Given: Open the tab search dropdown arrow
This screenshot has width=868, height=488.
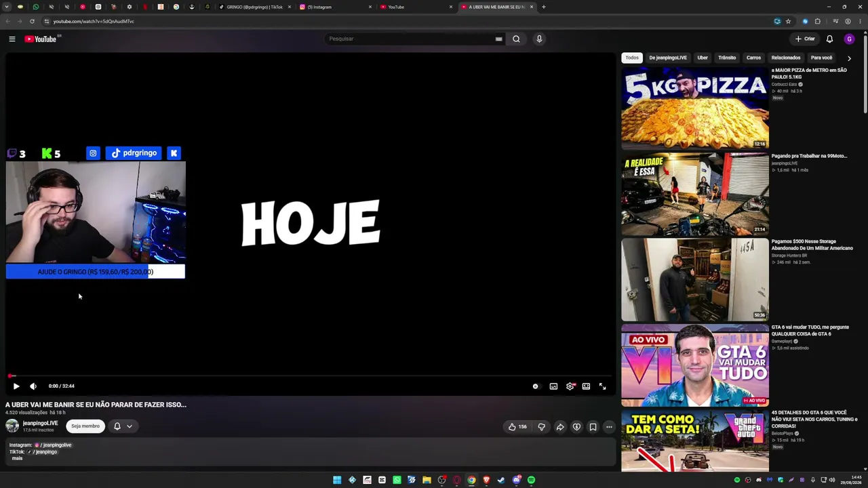Looking at the screenshot, I should pos(6,7).
